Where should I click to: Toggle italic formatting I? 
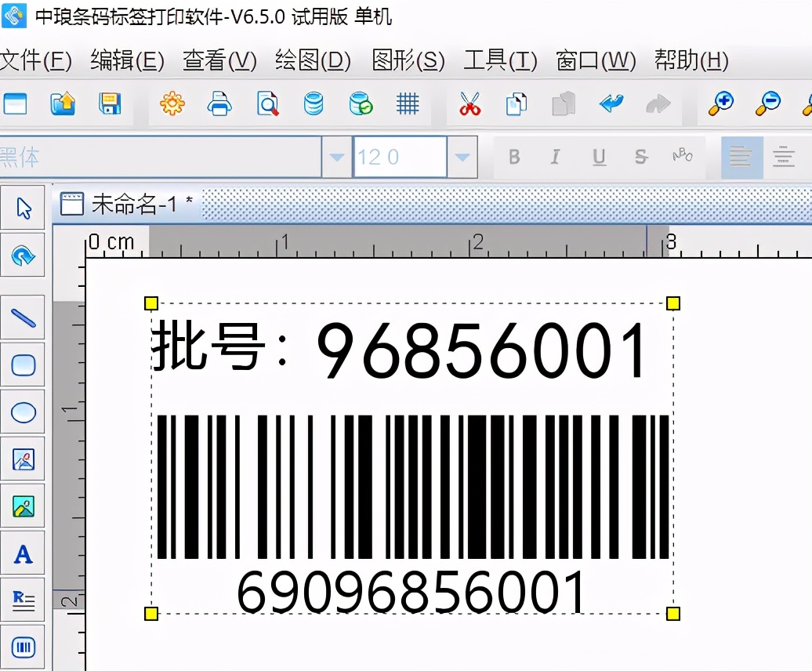click(555, 157)
